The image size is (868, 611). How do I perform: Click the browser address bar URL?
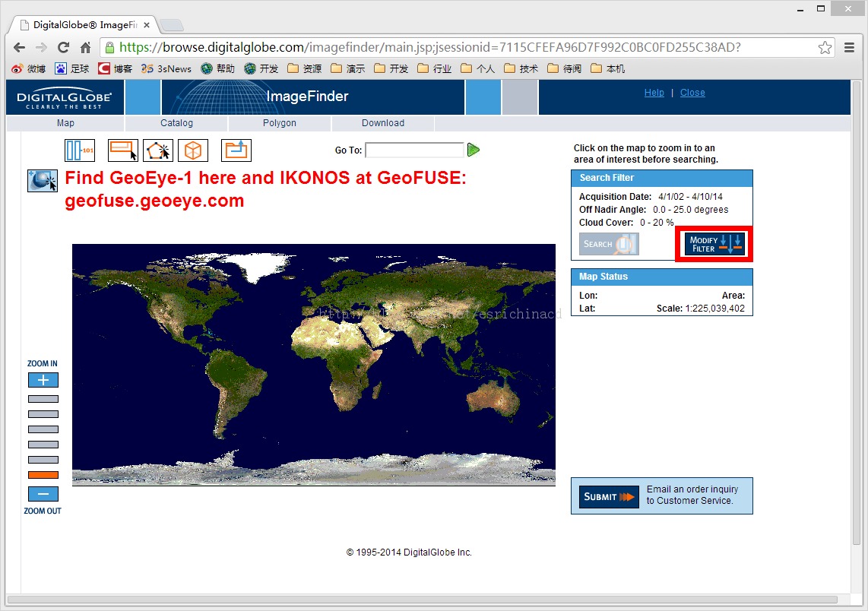pos(430,48)
